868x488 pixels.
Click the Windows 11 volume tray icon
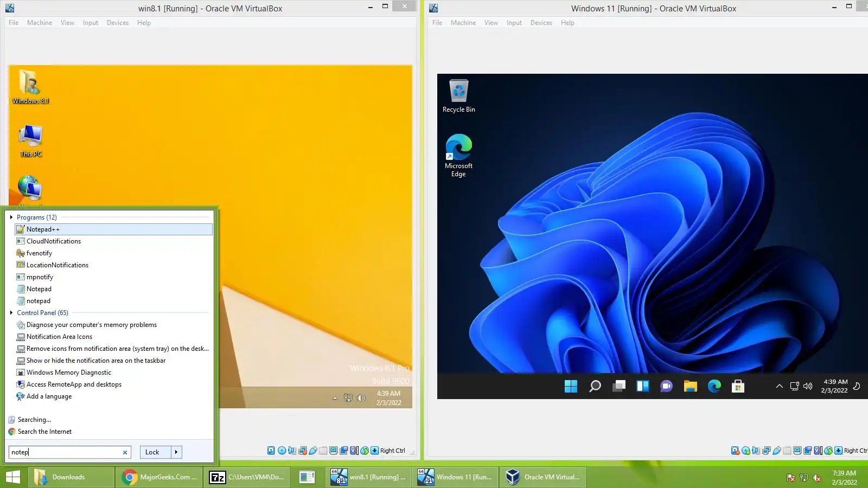[808, 386]
